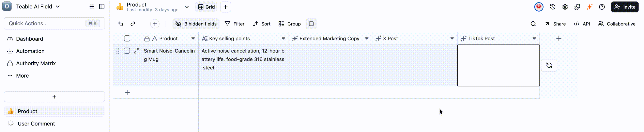This screenshot has height=132, width=644.
Task: Click 'Smart Noise-Canceling Mug' cell text
Action: [169, 55]
